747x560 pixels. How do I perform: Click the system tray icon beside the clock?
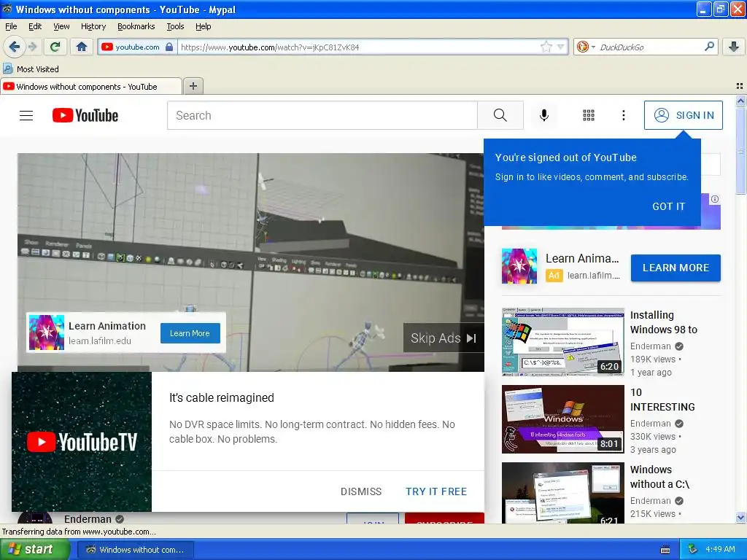(x=693, y=550)
